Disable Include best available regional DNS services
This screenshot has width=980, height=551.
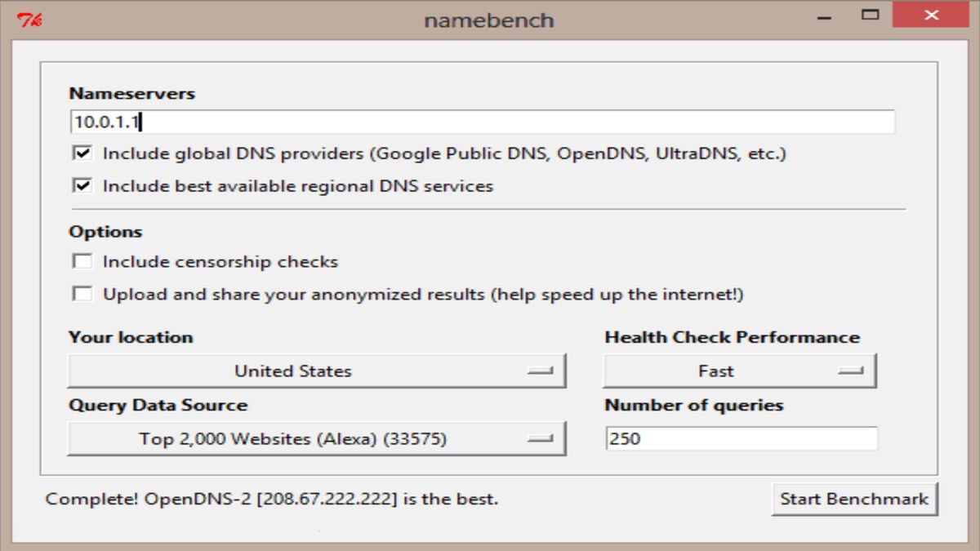(82, 186)
